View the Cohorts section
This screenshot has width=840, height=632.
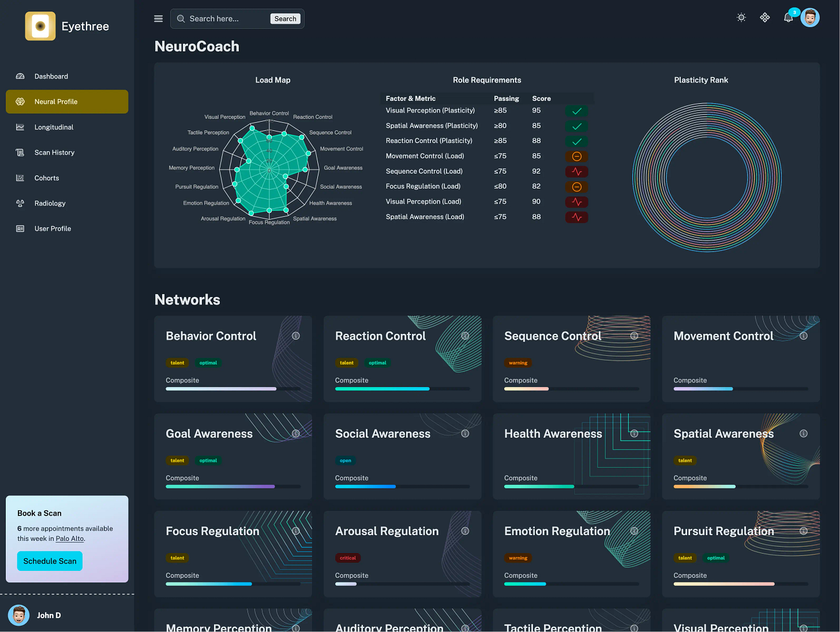pyautogui.click(x=47, y=178)
